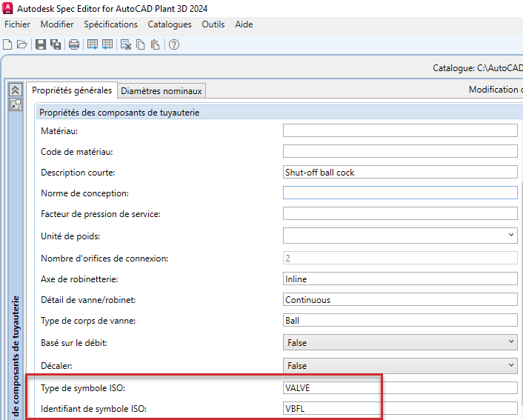
Task: Click the Copy toolbar icon
Action: [141, 44]
